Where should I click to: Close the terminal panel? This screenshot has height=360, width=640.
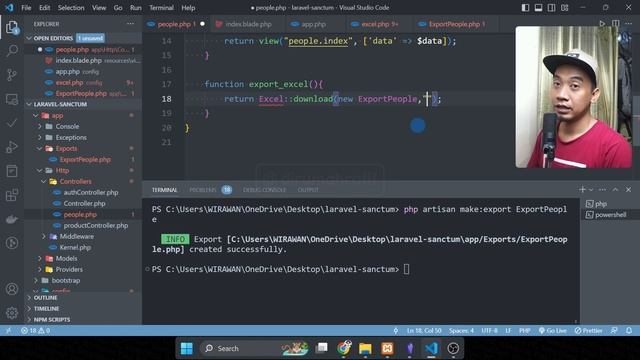629,189
